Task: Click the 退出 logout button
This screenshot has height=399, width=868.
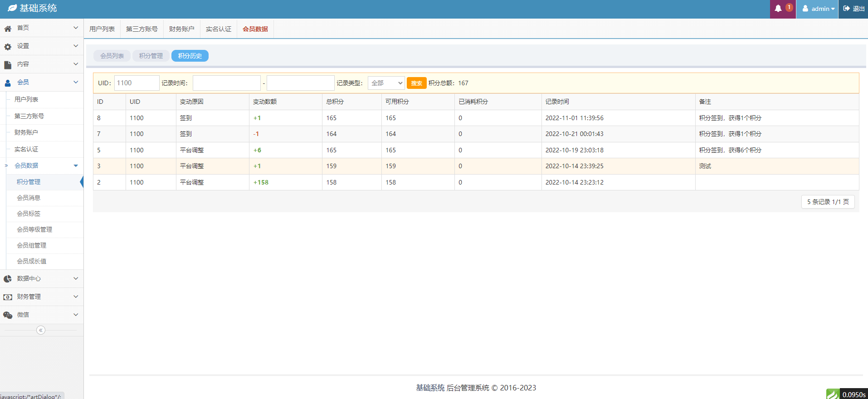Action: (853, 9)
